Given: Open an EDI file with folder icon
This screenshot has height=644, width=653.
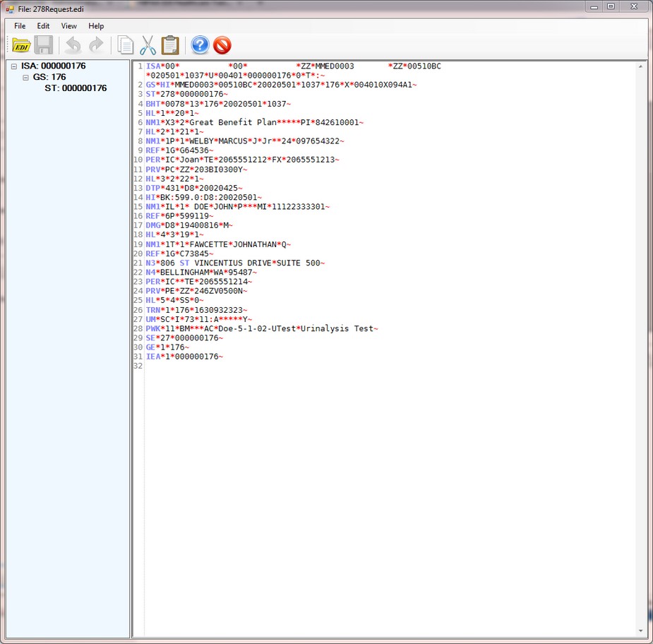Looking at the screenshot, I should (x=21, y=45).
